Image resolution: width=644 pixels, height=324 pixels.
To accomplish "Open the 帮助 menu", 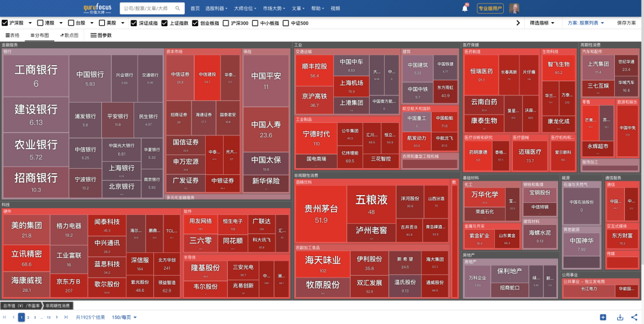I will pyautogui.click(x=317, y=8).
